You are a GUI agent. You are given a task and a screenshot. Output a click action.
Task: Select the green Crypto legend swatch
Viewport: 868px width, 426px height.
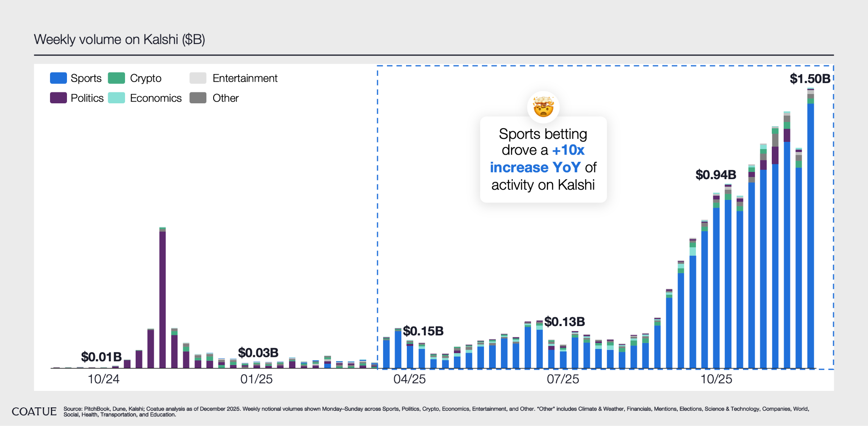click(x=117, y=78)
